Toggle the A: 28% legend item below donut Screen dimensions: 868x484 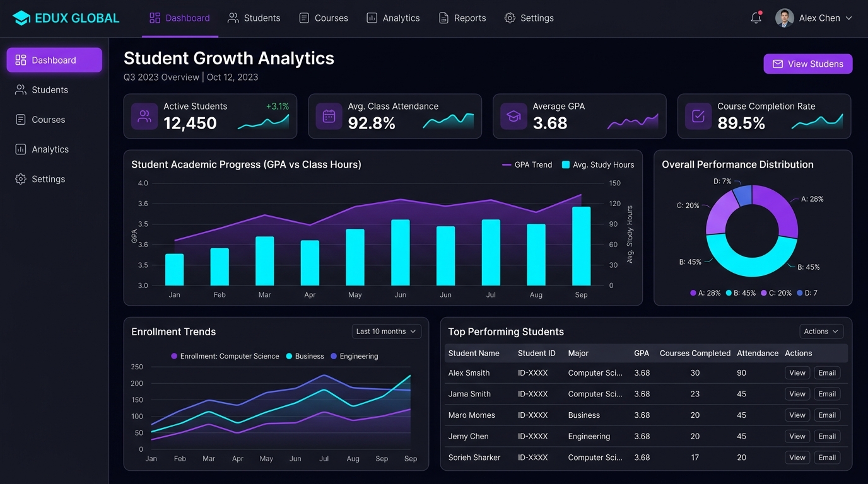pyautogui.click(x=705, y=293)
